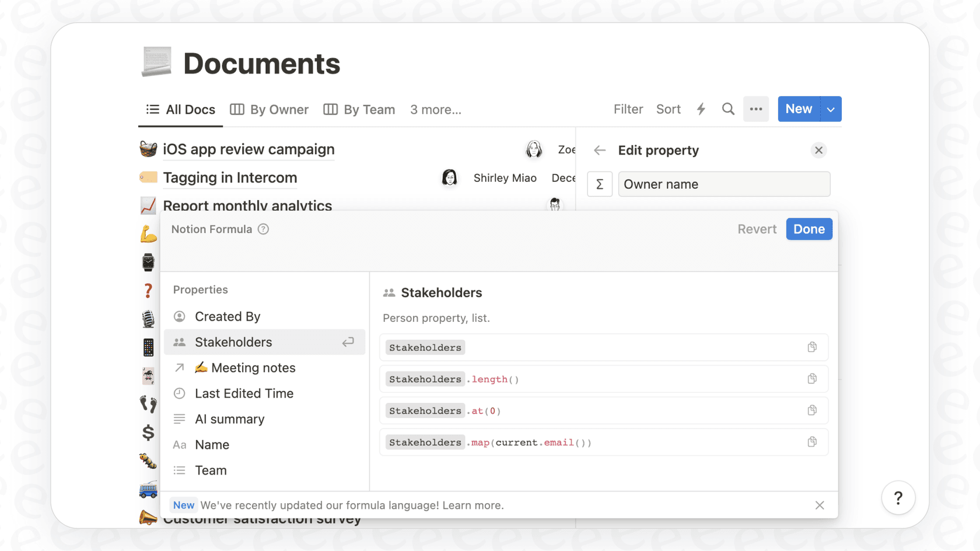Open the Sort options

coord(668,109)
